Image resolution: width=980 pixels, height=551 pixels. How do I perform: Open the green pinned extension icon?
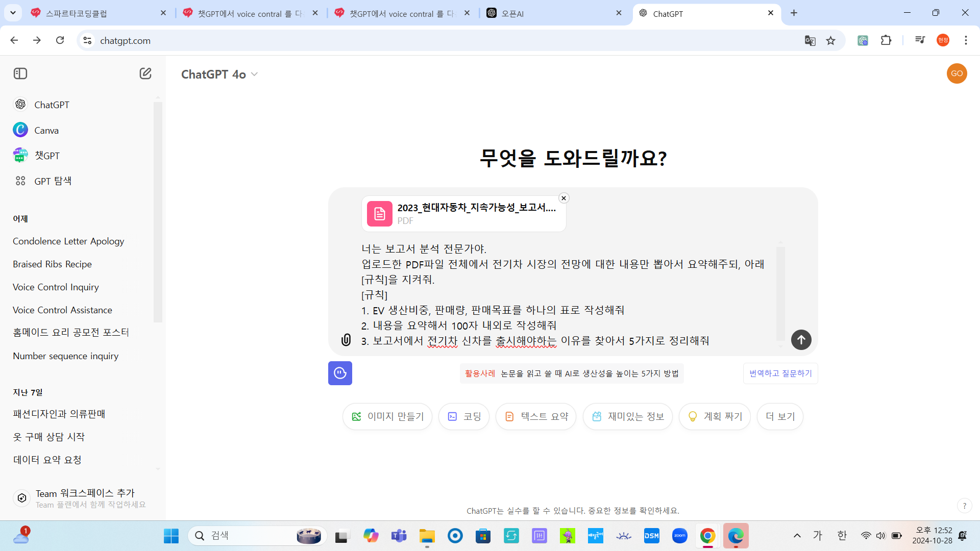click(x=863, y=40)
